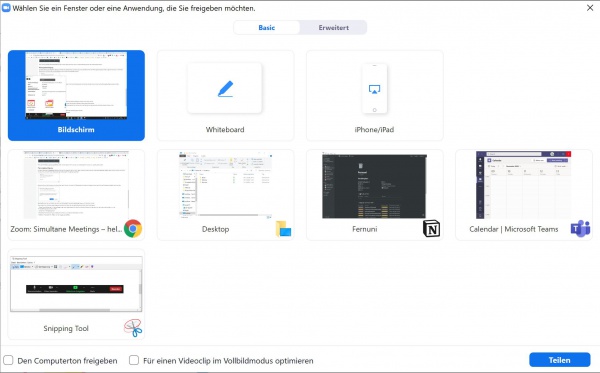Select the Zoom Simultane Meetings Chrome window
The height and width of the screenshot is (373, 600).
[77, 195]
